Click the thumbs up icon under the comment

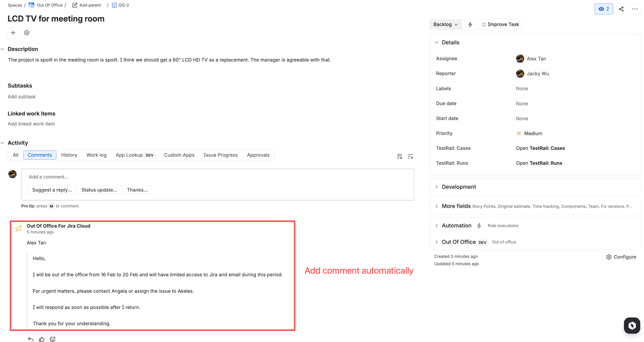(42, 339)
